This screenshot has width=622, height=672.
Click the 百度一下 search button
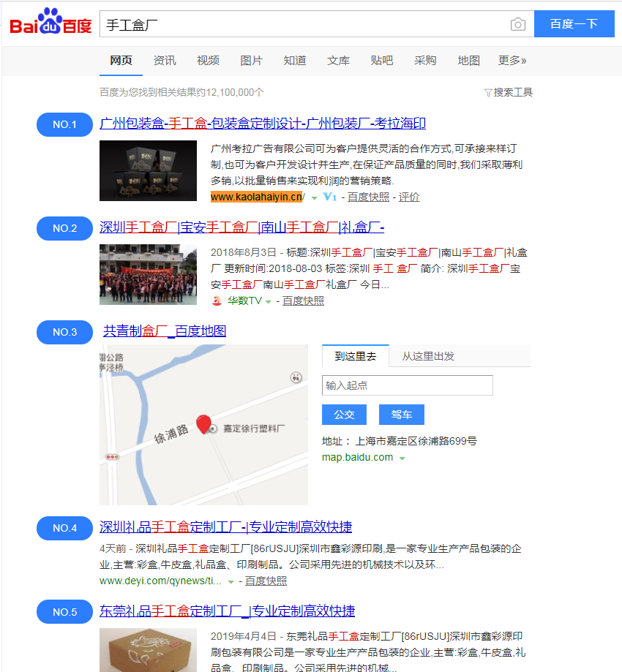point(574,24)
